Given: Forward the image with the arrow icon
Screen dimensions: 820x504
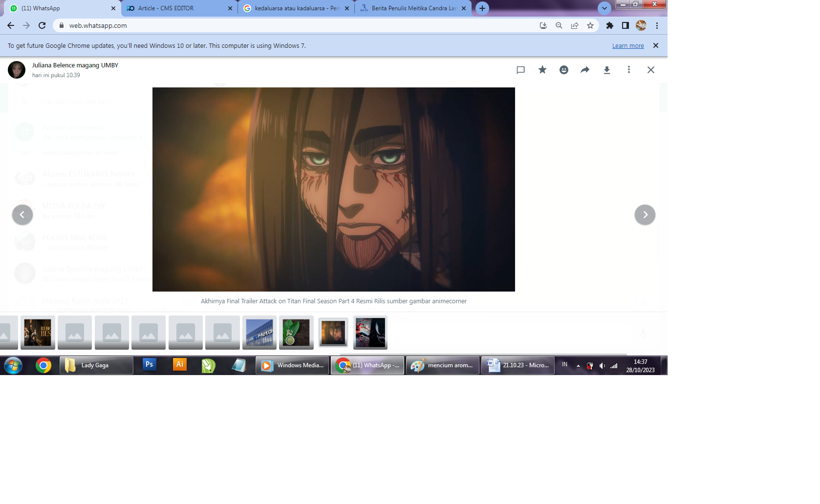Looking at the screenshot, I should (585, 70).
